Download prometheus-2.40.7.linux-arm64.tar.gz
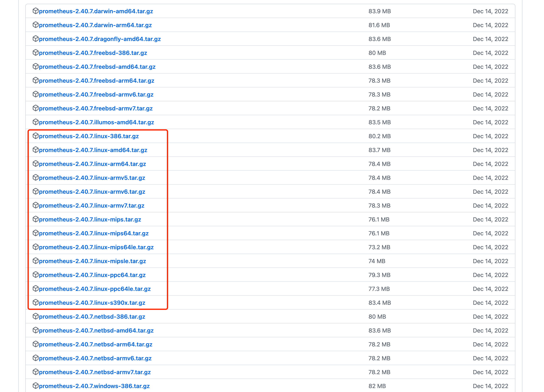The image size is (544, 392). click(92, 164)
